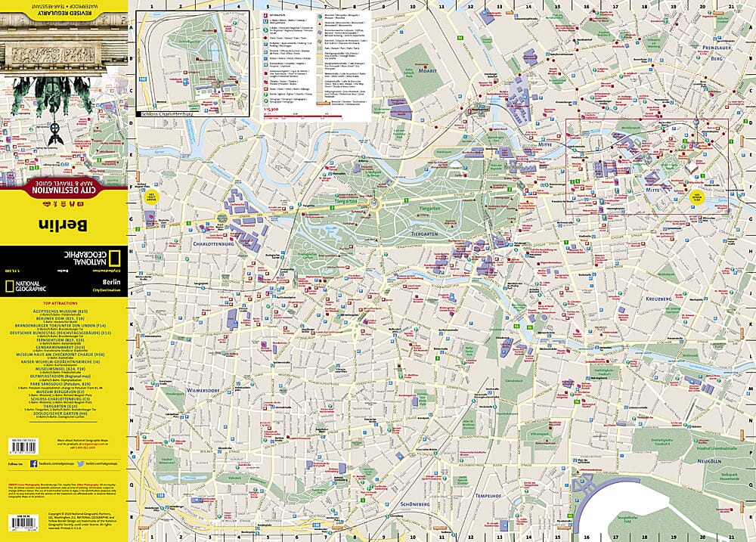Click the Theater legend symbol
Image resolution: width=756 pixels, height=542 pixels.
(x=265, y=82)
